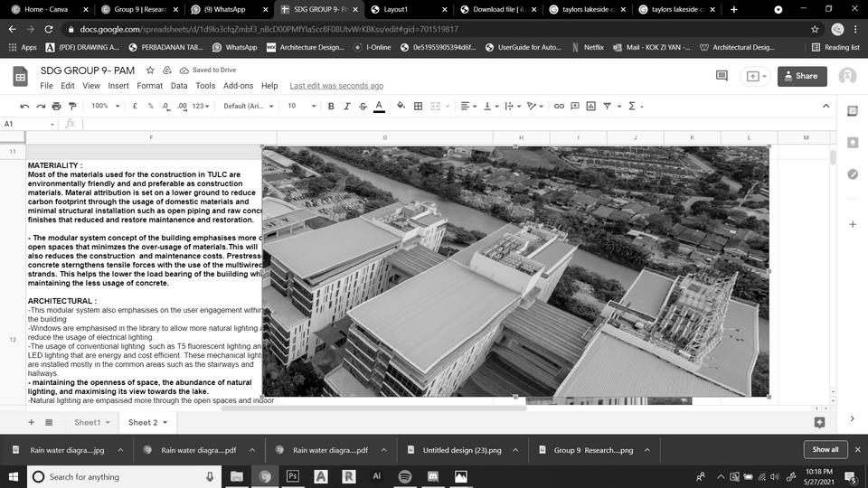Open Keep side panel icon
Viewport: 868px width, 488px height.
853,143
